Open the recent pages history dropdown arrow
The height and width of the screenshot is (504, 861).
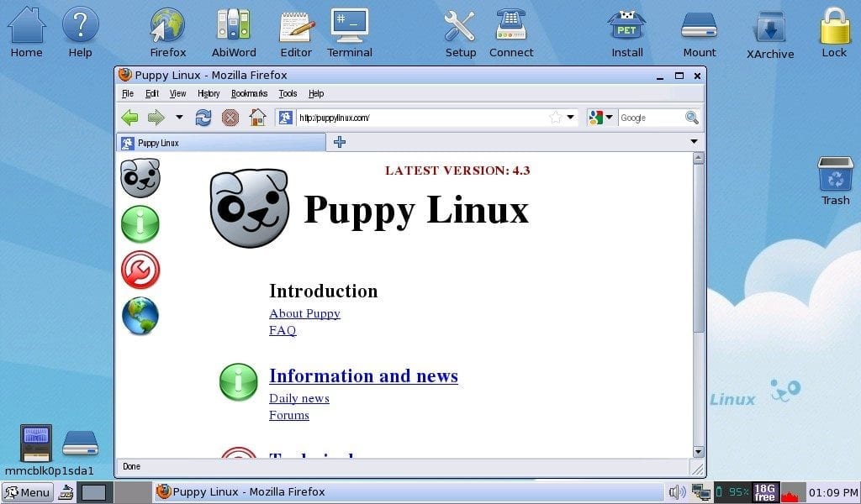179,118
